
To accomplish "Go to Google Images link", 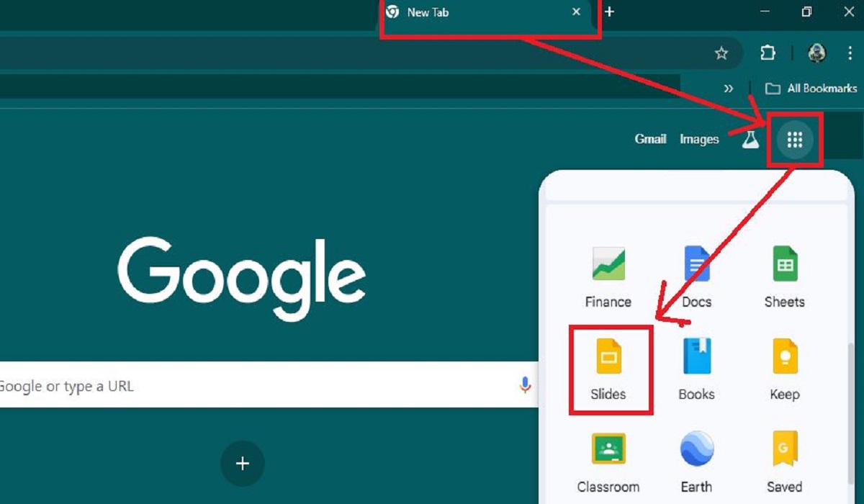I will (x=699, y=140).
